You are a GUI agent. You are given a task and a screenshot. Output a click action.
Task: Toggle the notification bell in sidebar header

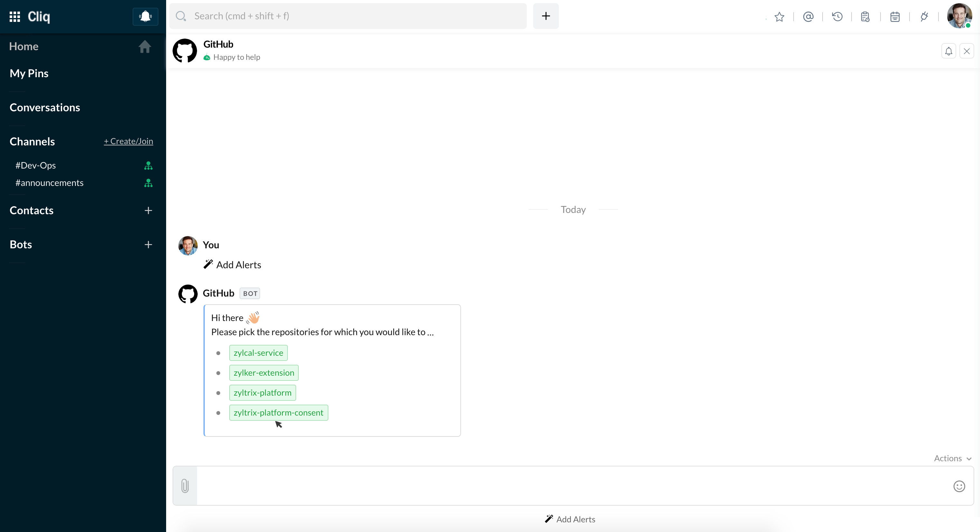[145, 16]
